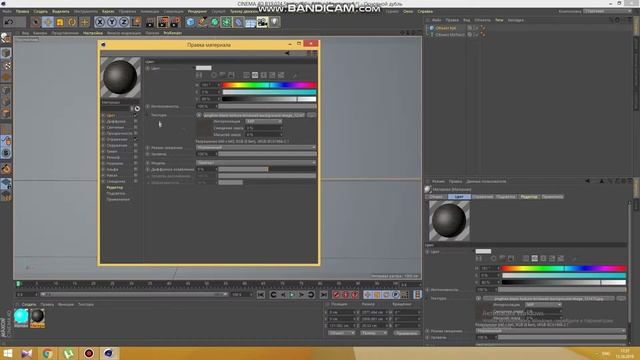
Task: Activate the Rotate tool in toolbar
Action: point(72,22)
